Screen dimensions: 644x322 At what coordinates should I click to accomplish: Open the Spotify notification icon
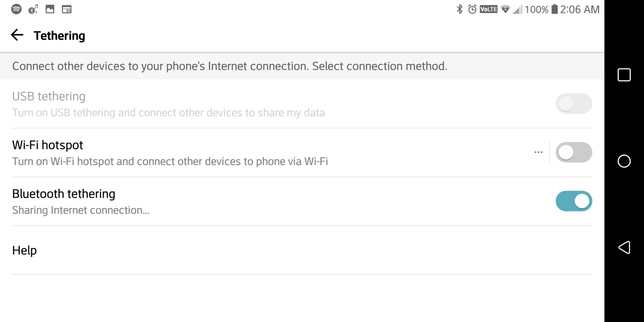tap(16, 9)
